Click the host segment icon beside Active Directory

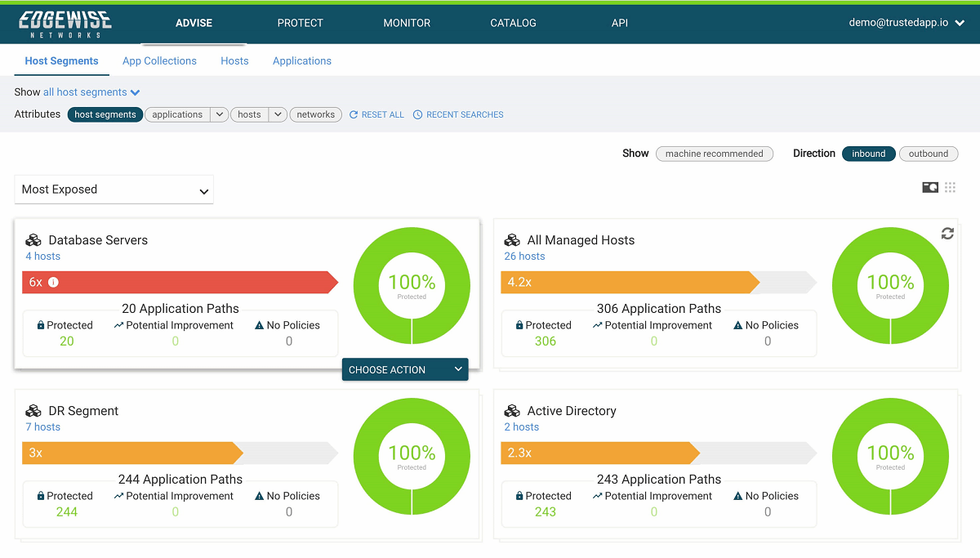[x=512, y=411]
